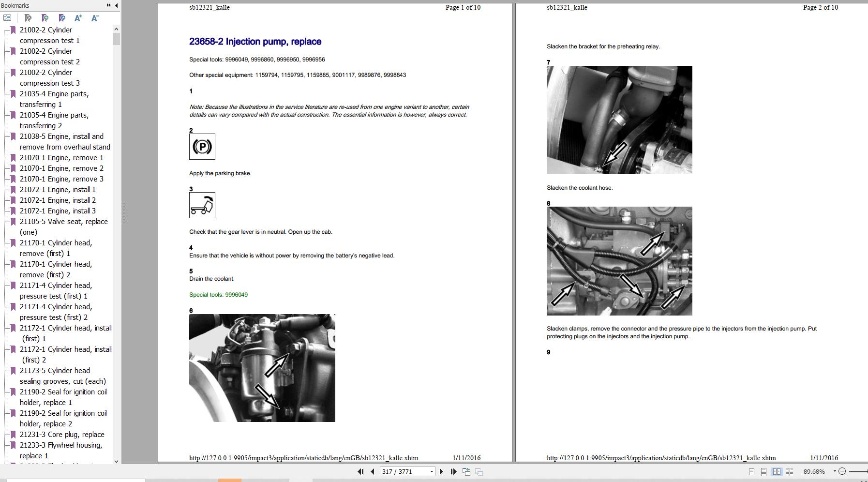Open 'Seal for ignition coil holder, replace 2'

tap(63, 419)
